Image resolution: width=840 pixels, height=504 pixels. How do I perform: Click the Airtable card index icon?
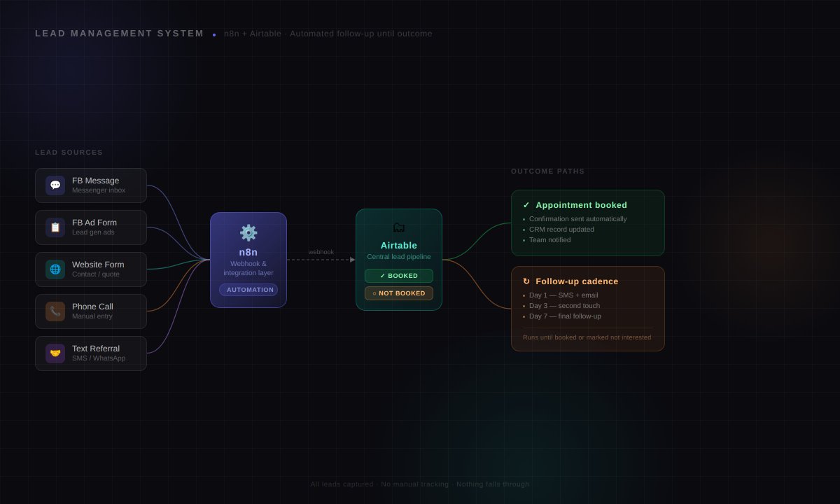tap(399, 227)
